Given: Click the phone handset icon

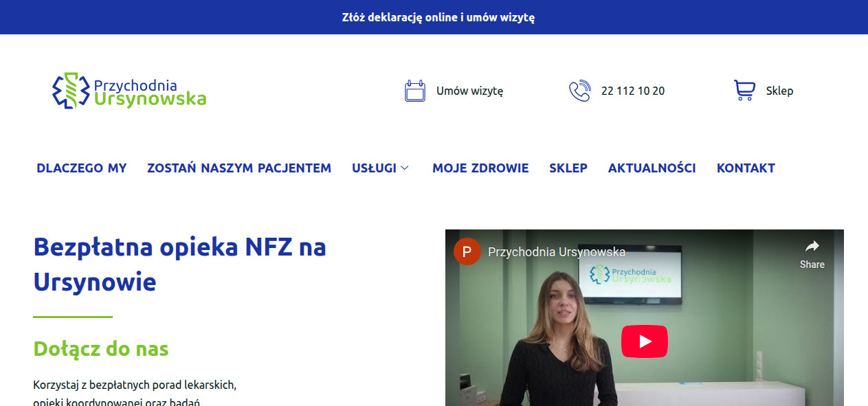Looking at the screenshot, I should pos(580,91).
